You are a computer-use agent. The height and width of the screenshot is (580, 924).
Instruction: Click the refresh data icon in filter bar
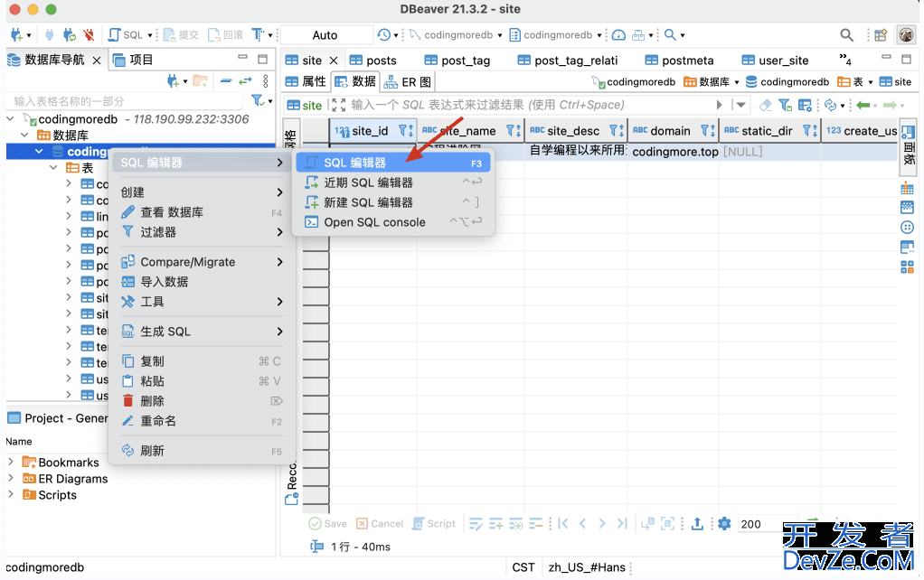click(x=830, y=105)
